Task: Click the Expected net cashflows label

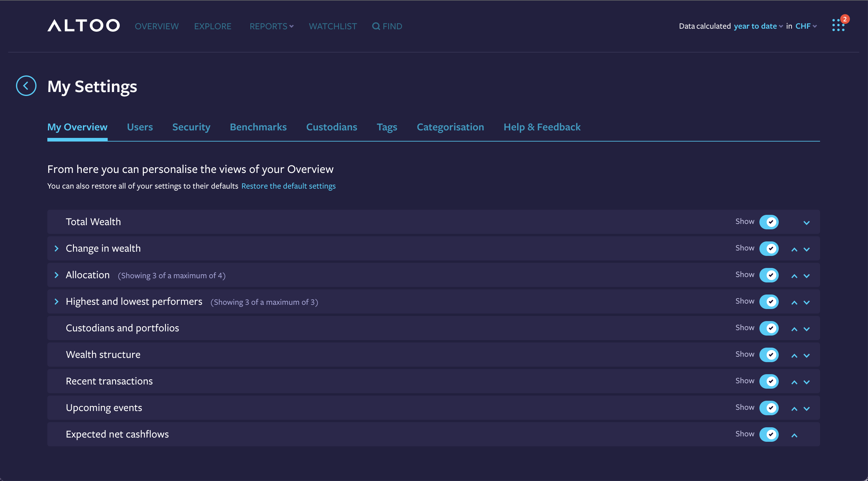Action: pyautogui.click(x=117, y=435)
